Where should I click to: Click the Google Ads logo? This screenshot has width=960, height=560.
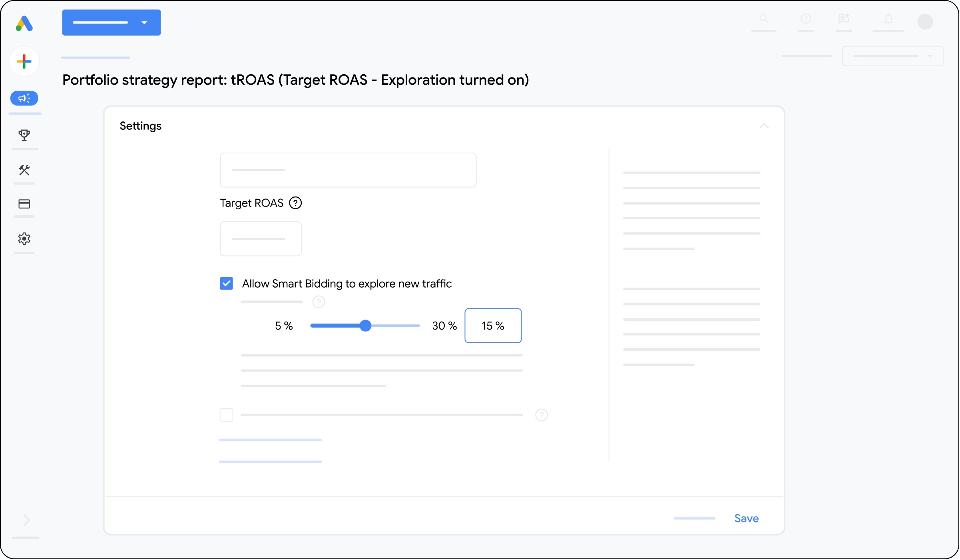point(24,24)
